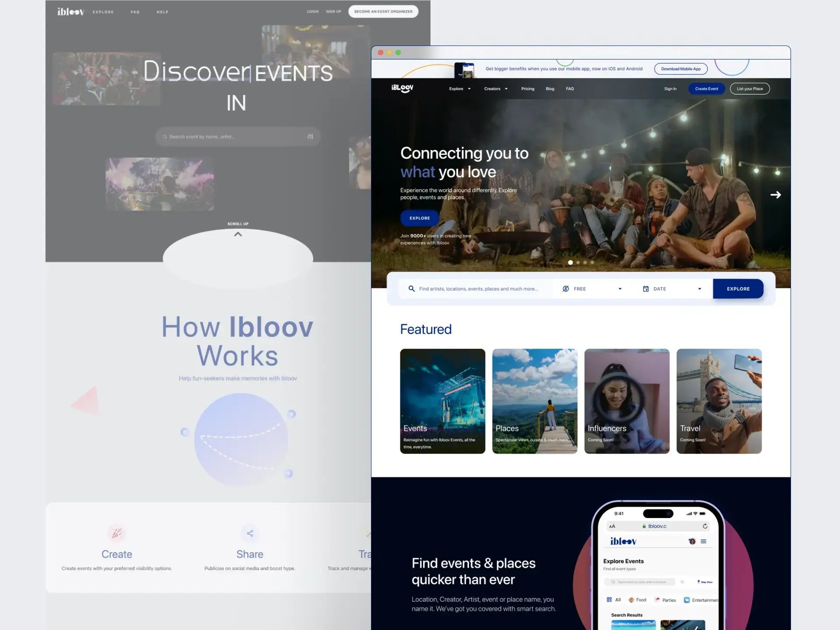Open the filter sliders icon in Discover search bar
The width and height of the screenshot is (840, 630).
pyautogui.click(x=310, y=136)
